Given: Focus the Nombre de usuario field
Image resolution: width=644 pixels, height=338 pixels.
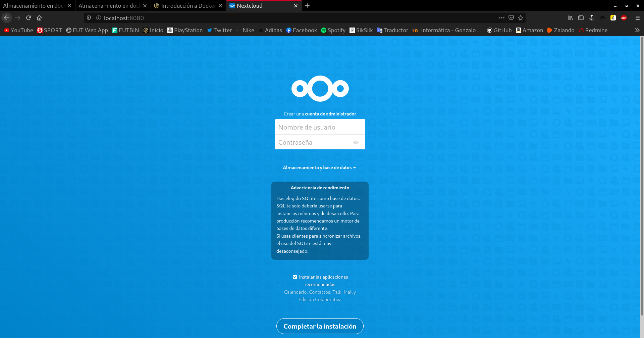Looking at the screenshot, I should click(x=320, y=127).
